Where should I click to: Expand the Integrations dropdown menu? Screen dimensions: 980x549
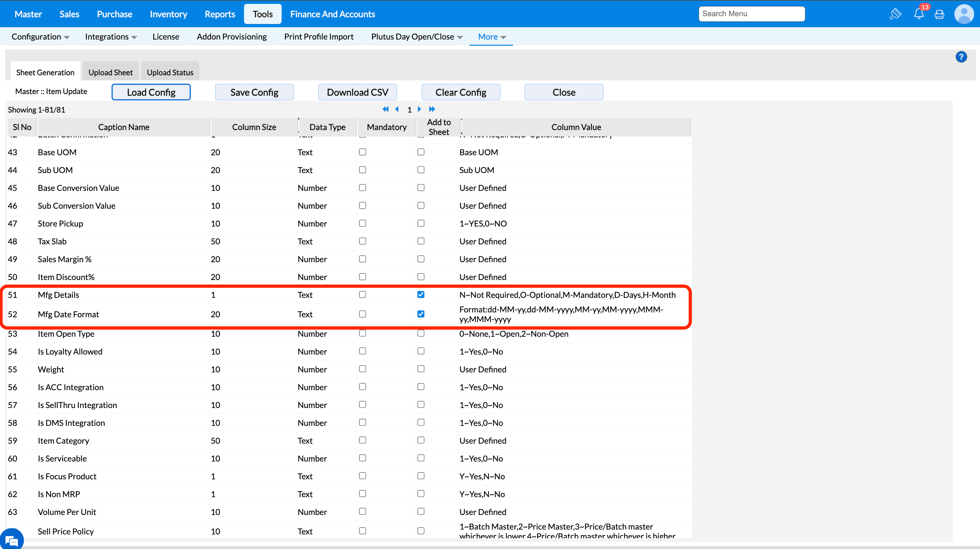111,37
